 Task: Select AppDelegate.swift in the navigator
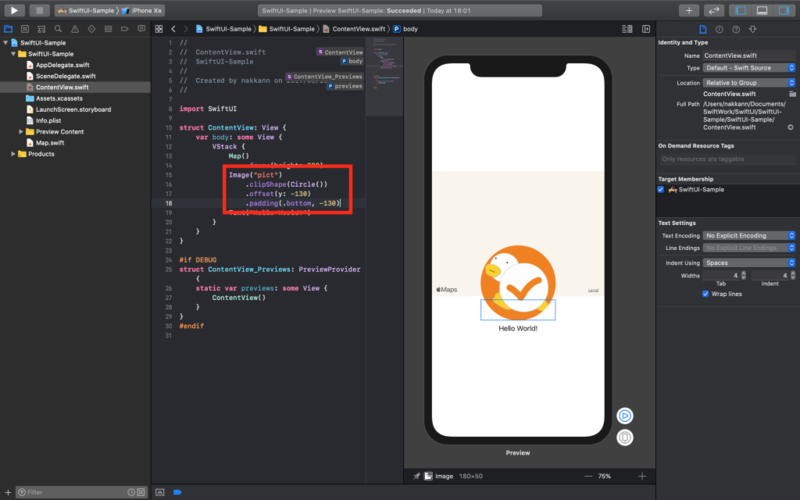62,65
